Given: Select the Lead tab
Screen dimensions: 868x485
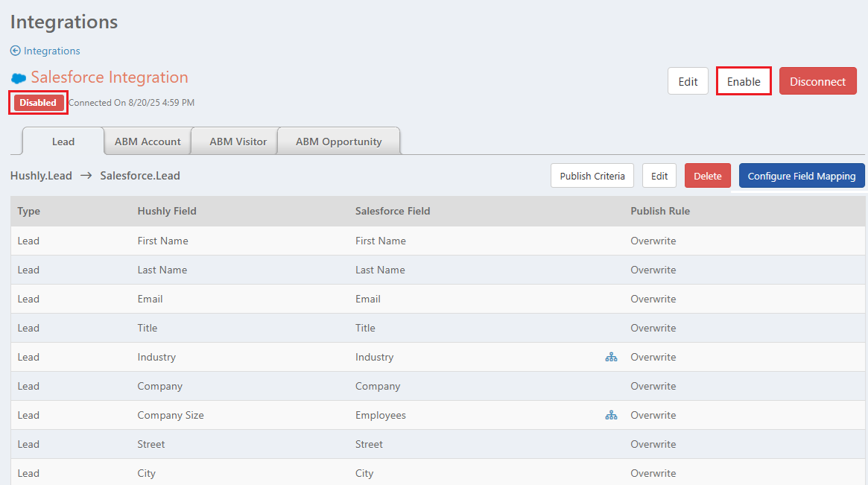Looking at the screenshot, I should tap(63, 142).
